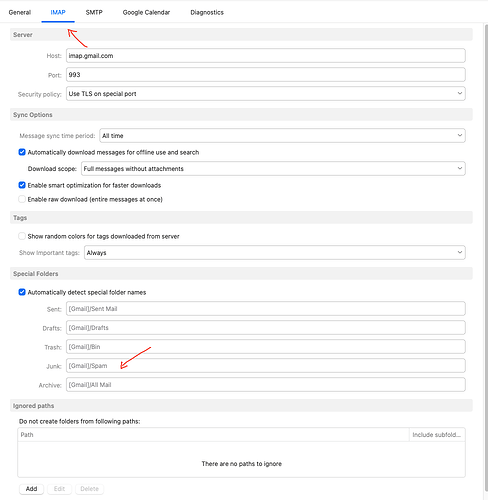This screenshot has height=500, width=488.
Task: Open the Download scope dropdown
Action: coord(273,169)
